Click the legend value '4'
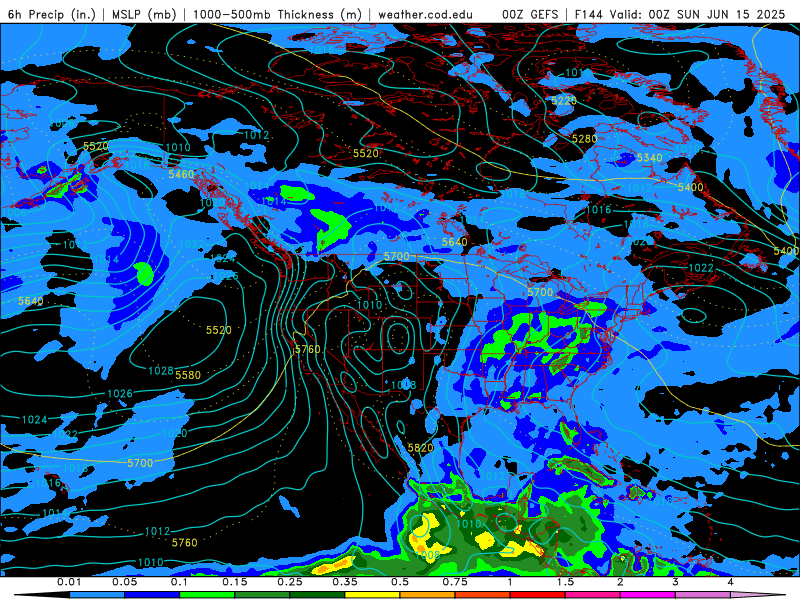This screenshot has width=800, height=600. pyautogui.click(x=731, y=582)
